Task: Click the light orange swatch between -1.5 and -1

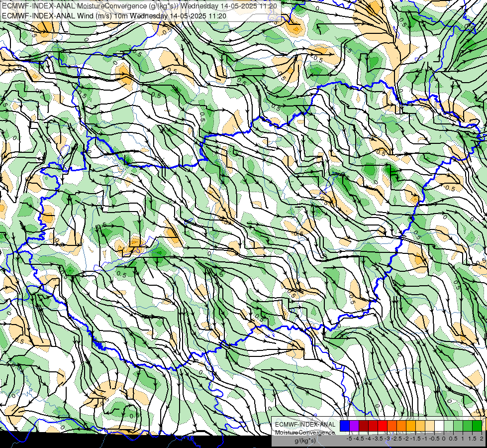Action: (420, 426)
